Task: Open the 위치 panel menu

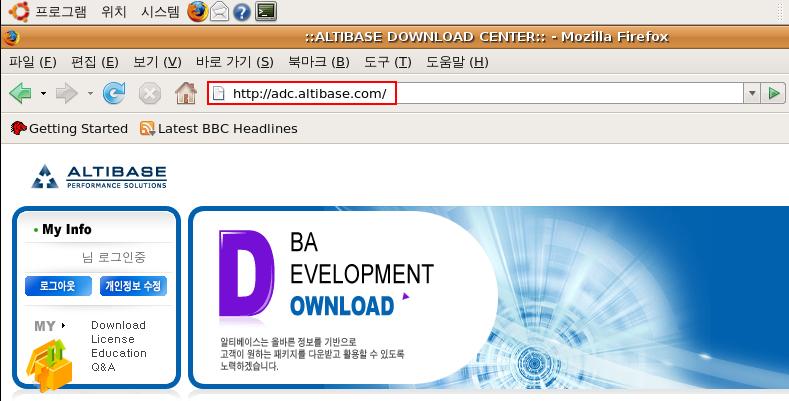Action: [114, 11]
